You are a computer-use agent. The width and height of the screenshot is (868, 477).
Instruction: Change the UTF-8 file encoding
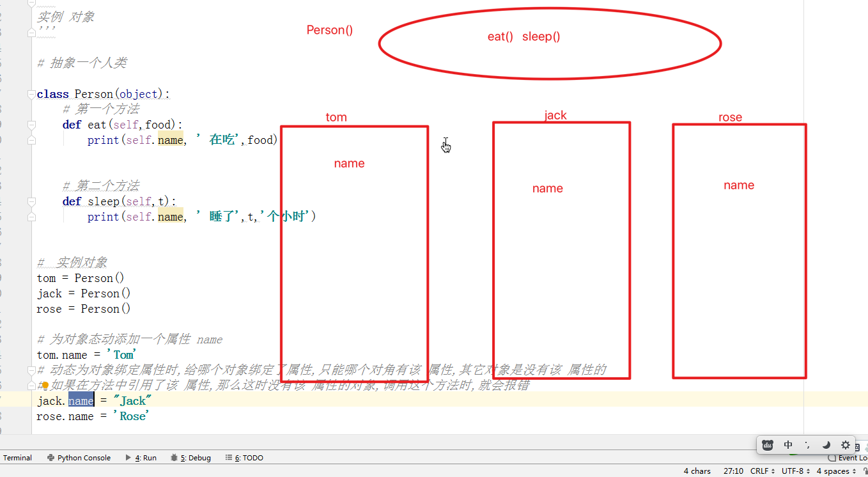click(795, 471)
